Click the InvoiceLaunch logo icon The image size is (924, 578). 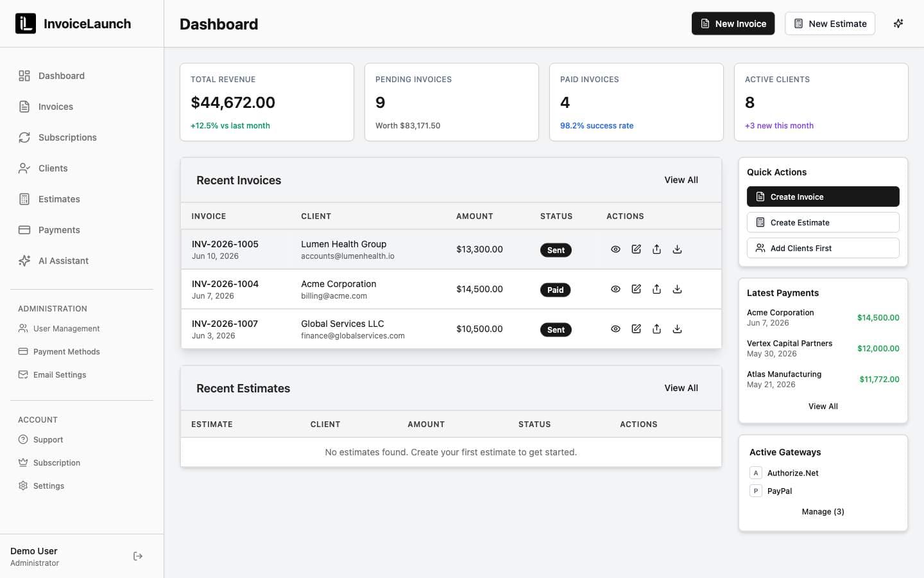click(26, 24)
